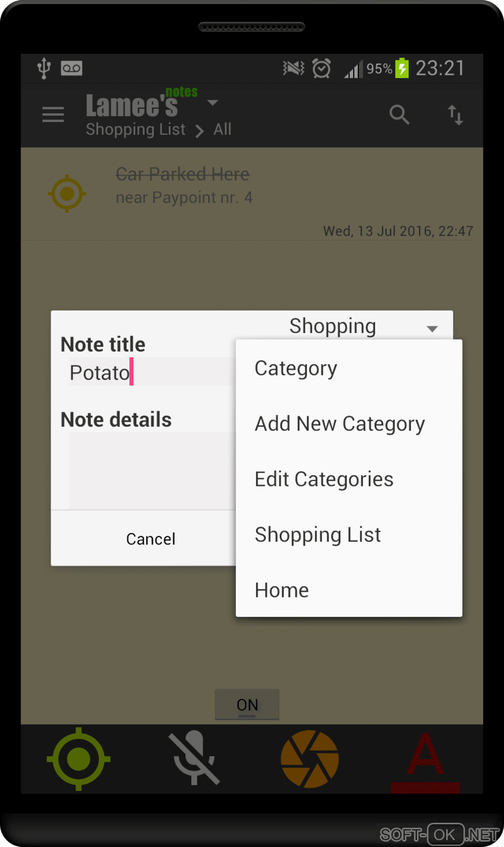Viewport: 504px width, 847px height.
Task: Tap the All breadcrumb filter
Action: tap(222, 129)
